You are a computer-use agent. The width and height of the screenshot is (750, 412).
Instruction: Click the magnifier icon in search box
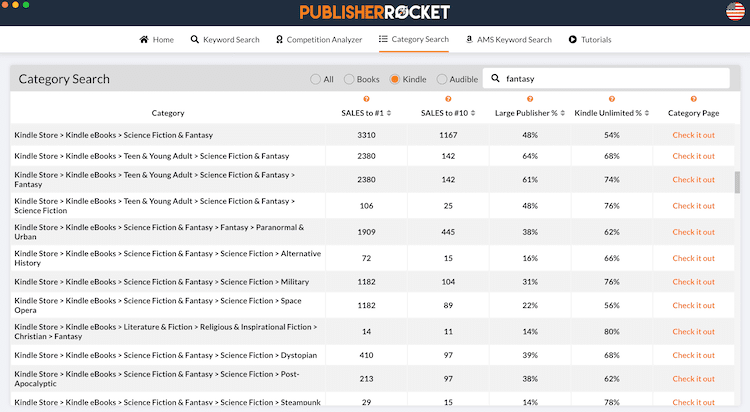click(495, 79)
